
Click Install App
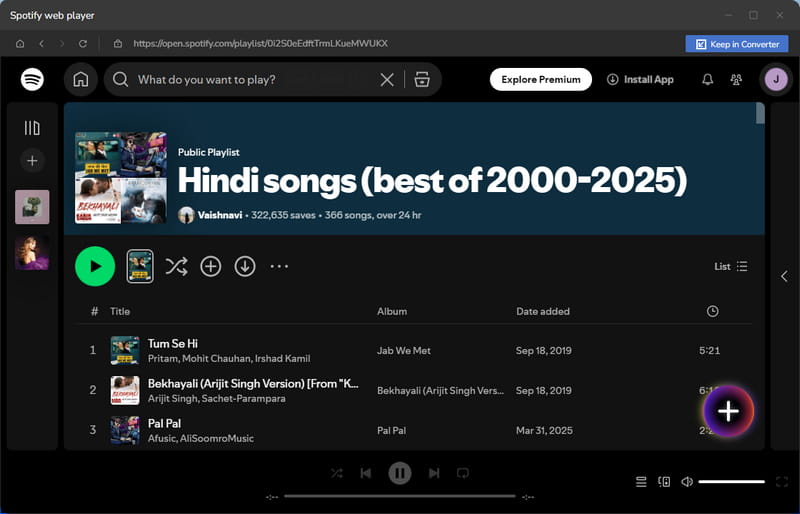[x=640, y=79]
